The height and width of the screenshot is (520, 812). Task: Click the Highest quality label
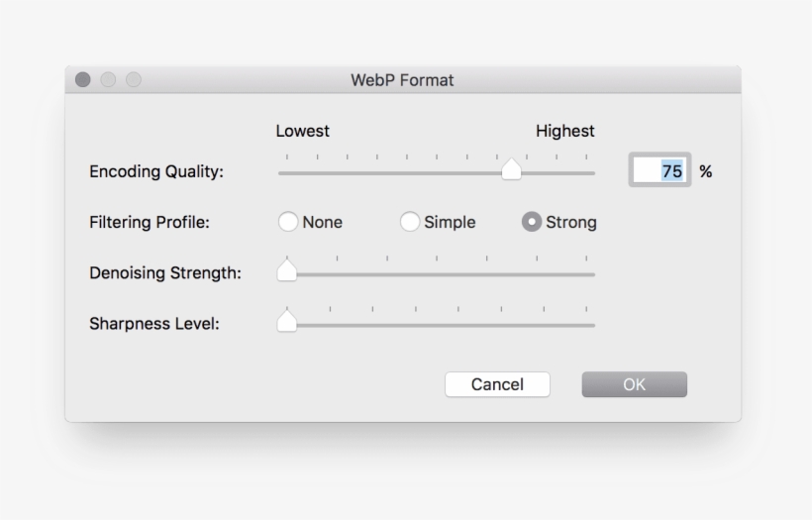(x=565, y=131)
